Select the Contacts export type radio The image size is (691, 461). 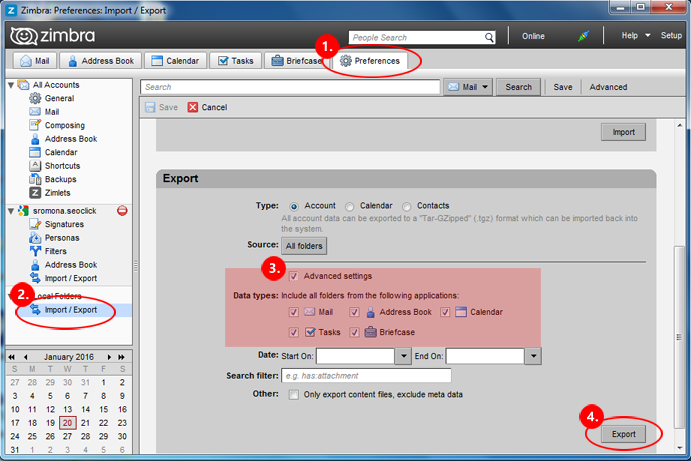click(406, 206)
